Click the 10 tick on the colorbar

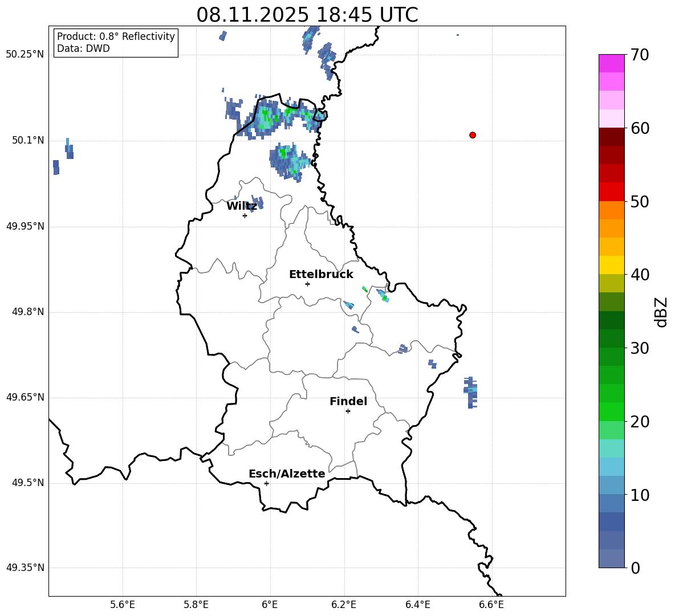640,495
